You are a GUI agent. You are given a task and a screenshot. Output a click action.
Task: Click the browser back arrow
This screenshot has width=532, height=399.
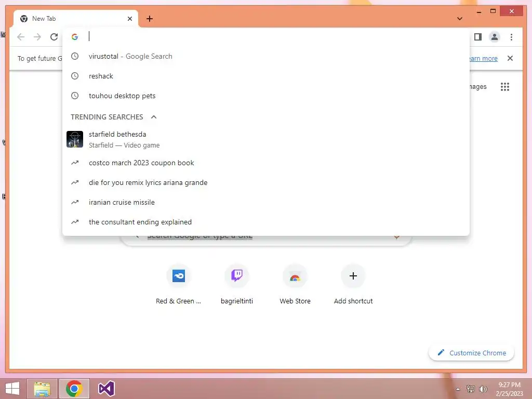pyautogui.click(x=21, y=37)
